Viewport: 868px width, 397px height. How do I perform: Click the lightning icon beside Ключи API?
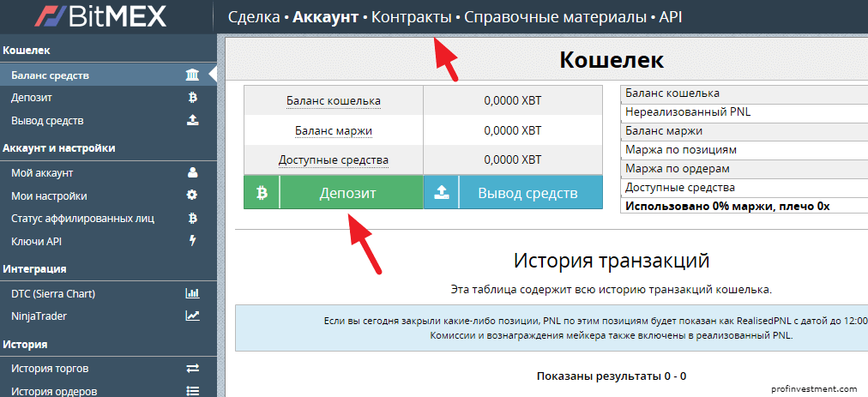pyautogui.click(x=193, y=241)
